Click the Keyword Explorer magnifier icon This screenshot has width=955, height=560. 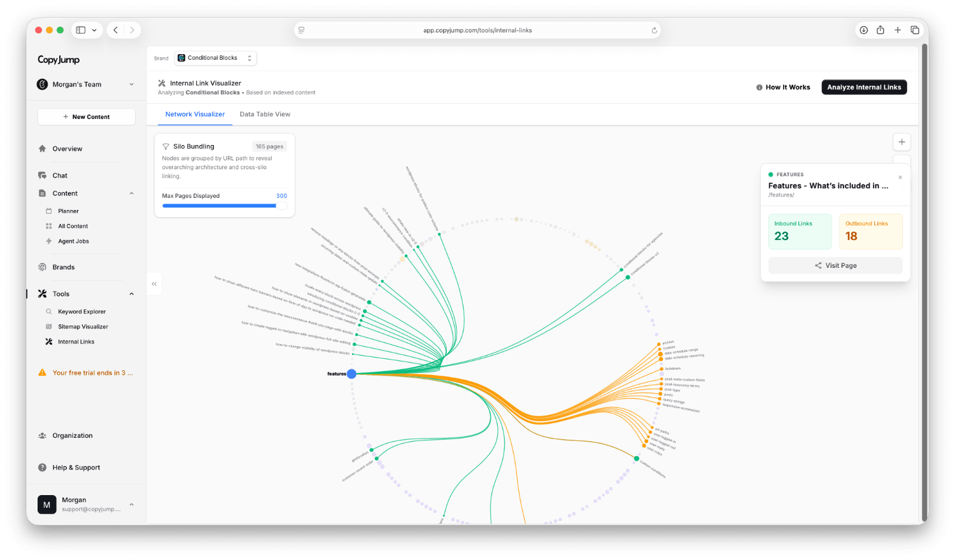point(49,312)
